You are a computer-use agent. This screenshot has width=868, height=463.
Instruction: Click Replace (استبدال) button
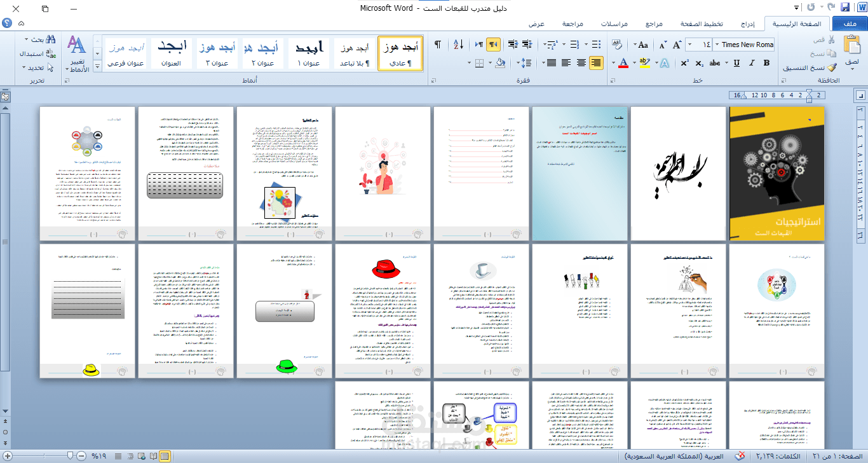click(37, 54)
